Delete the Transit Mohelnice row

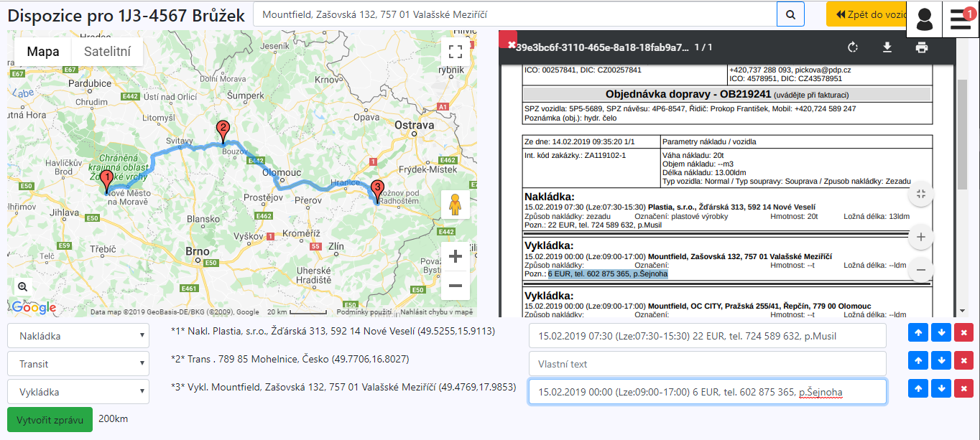[x=963, y=362]
